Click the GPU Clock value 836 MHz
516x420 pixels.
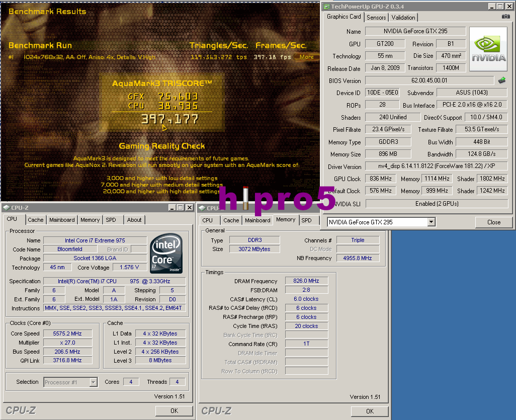380,179
